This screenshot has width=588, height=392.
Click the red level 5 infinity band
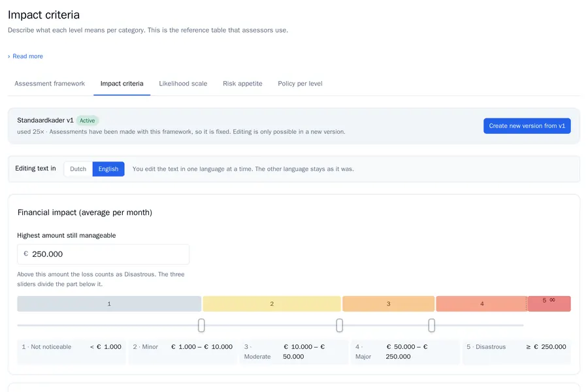[549, 304]
